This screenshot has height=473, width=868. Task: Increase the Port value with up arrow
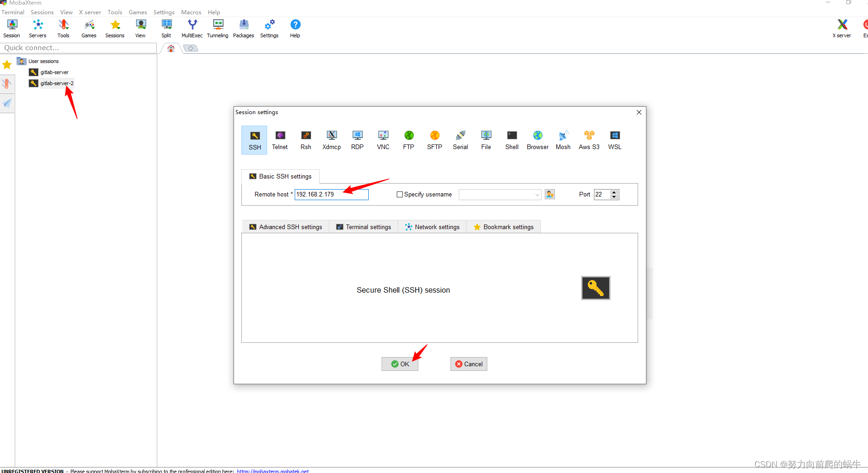click(x=614, y=192)
